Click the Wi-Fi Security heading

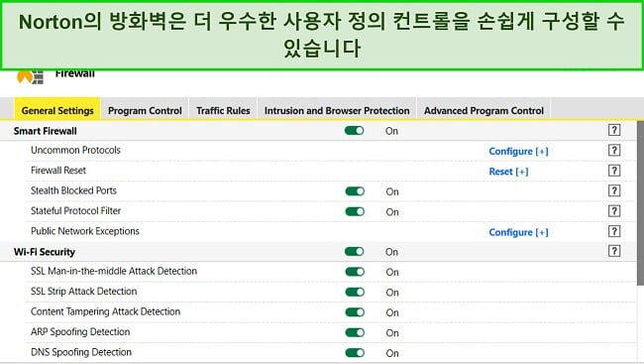45,252
